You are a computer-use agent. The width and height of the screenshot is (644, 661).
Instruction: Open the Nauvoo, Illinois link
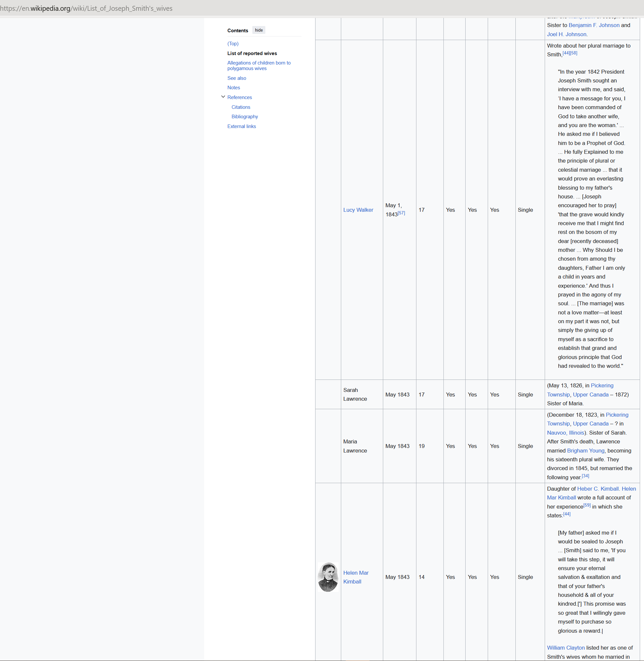pos(566,433)
